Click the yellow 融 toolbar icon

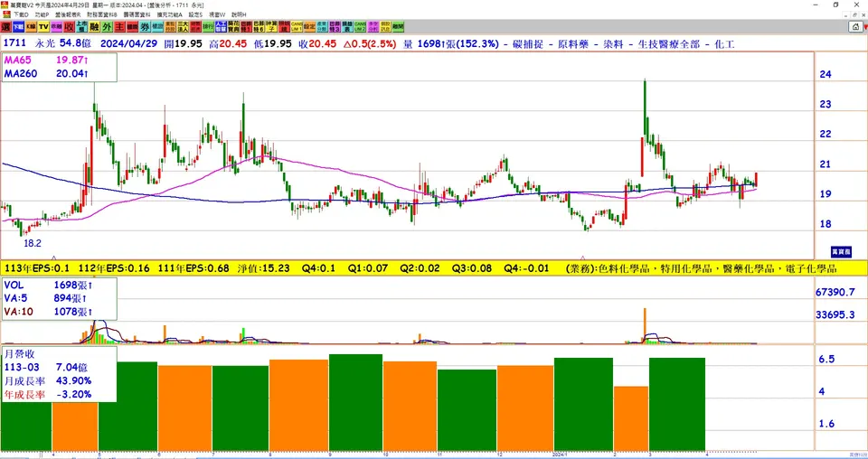[94, 26]
